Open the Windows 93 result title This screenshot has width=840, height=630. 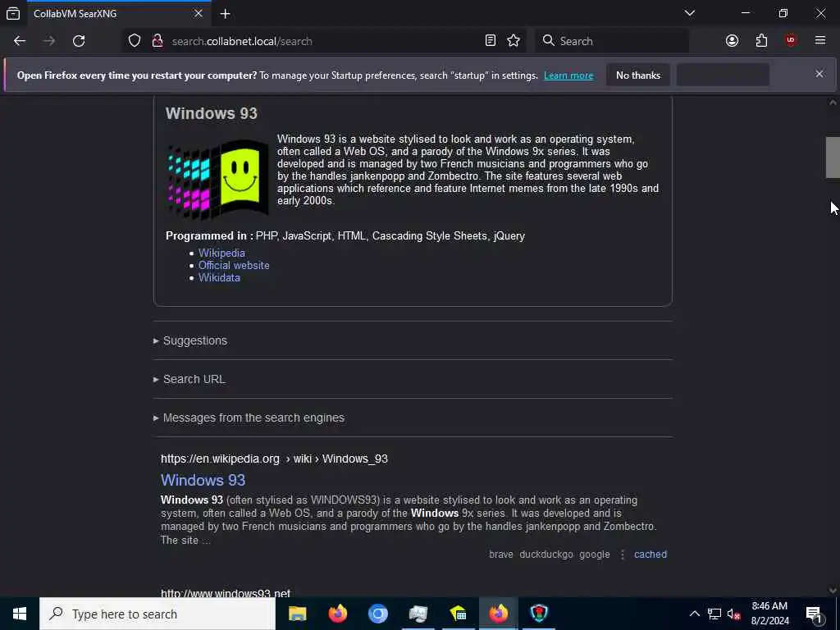click(x=203, y=480)
